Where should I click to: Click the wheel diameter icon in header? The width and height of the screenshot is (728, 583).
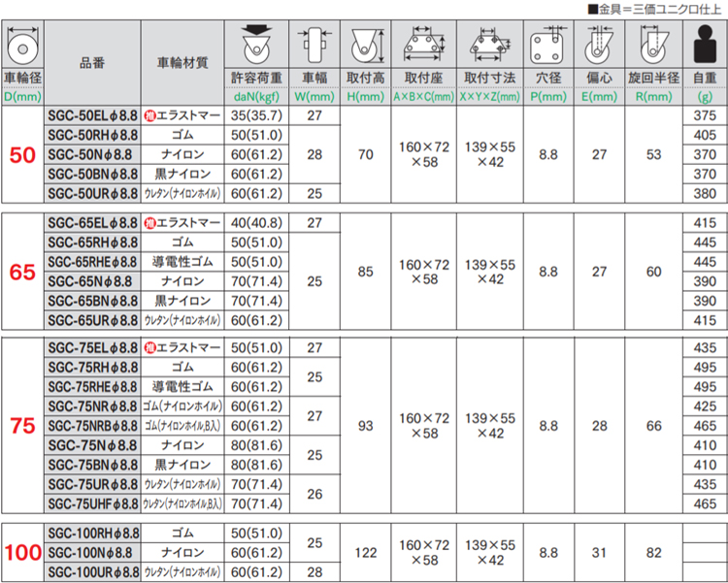tap(21, 45)
